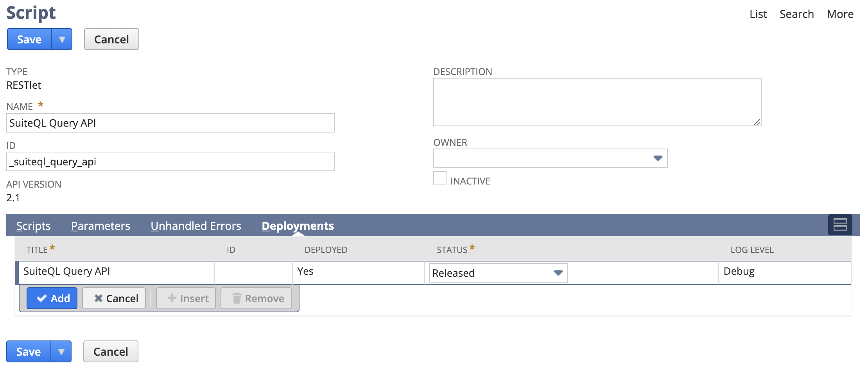Open the More menu link

840,14
